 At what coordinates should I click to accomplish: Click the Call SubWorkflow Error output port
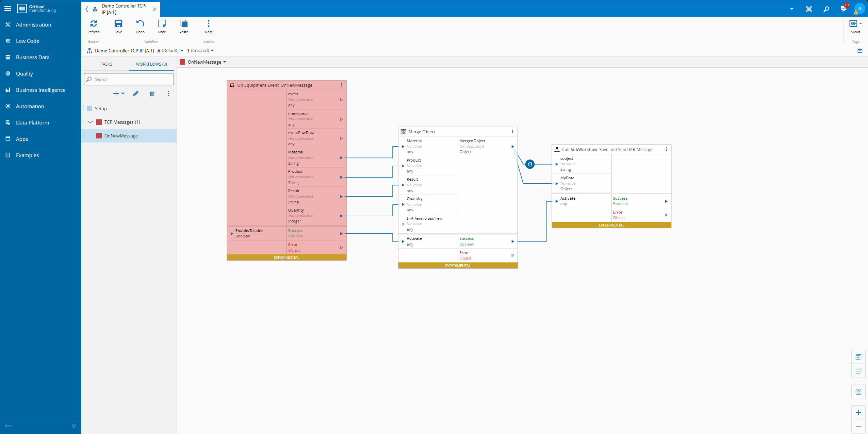pos(666,215)
